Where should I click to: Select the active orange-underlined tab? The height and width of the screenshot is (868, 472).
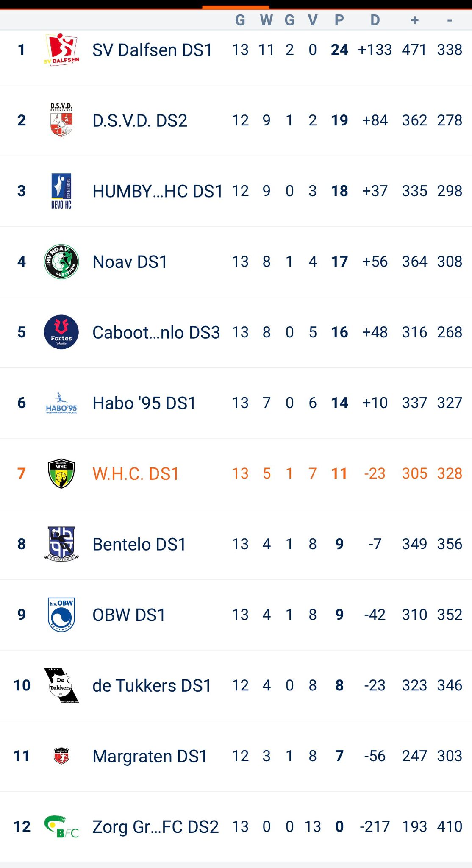[x=236, y=7]
